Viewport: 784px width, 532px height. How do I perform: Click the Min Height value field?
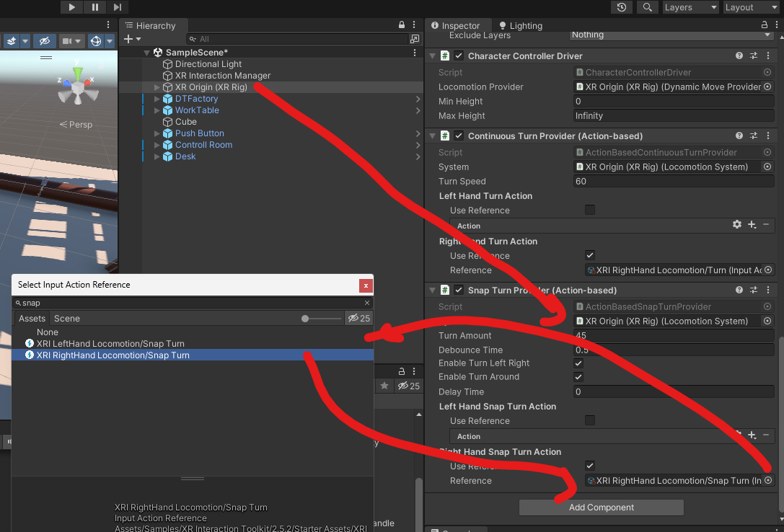tap(674, 102)
